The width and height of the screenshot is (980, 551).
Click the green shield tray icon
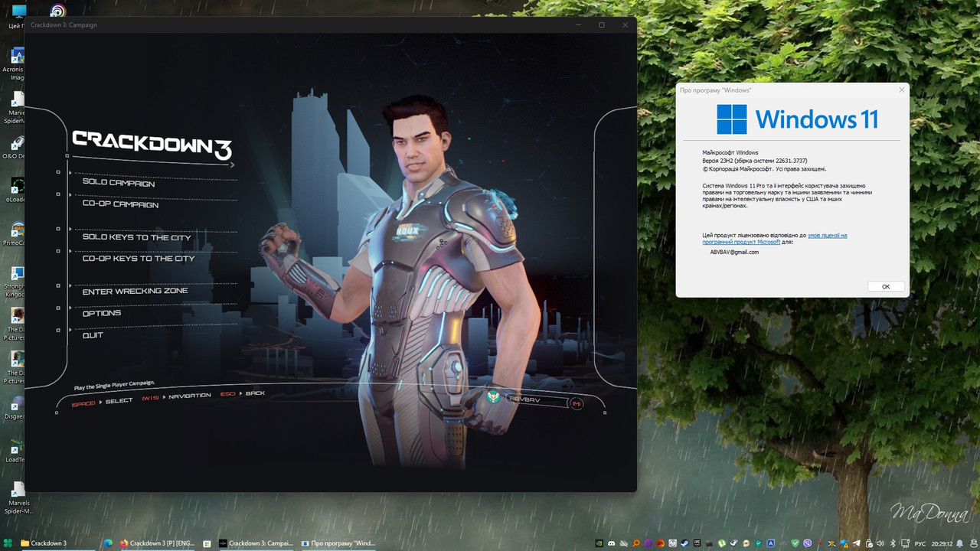pos(795,543)
